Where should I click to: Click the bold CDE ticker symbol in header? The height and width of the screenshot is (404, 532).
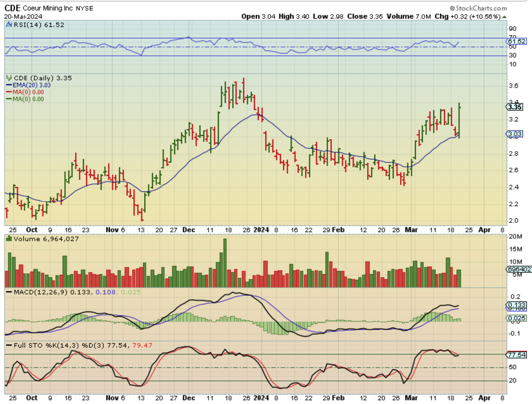pos(12,8)
